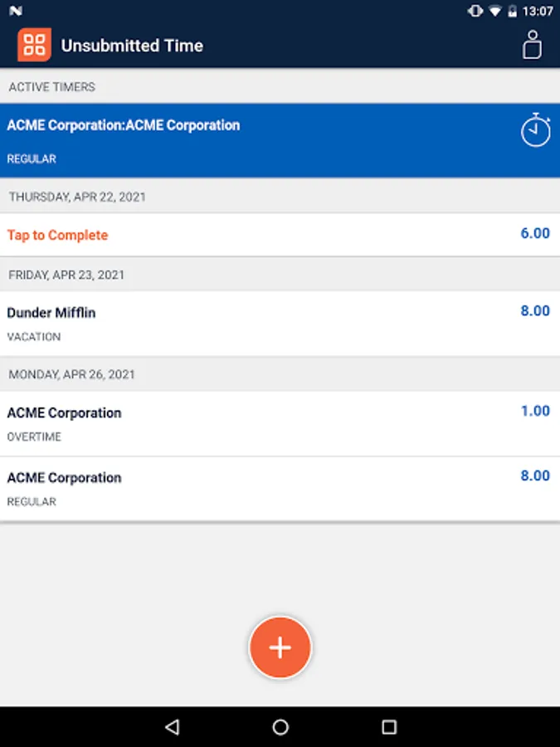Select the 'Unsubmitted Time' title

(x=132, y=46)
